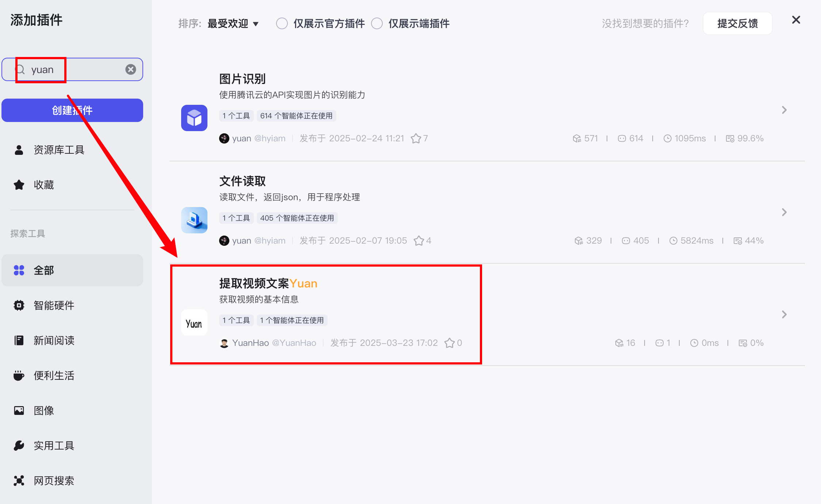Viewport: 821px width, 504px height.
Task: Click the 图片识别 plugin cube icon
Action: click(194, 118)
